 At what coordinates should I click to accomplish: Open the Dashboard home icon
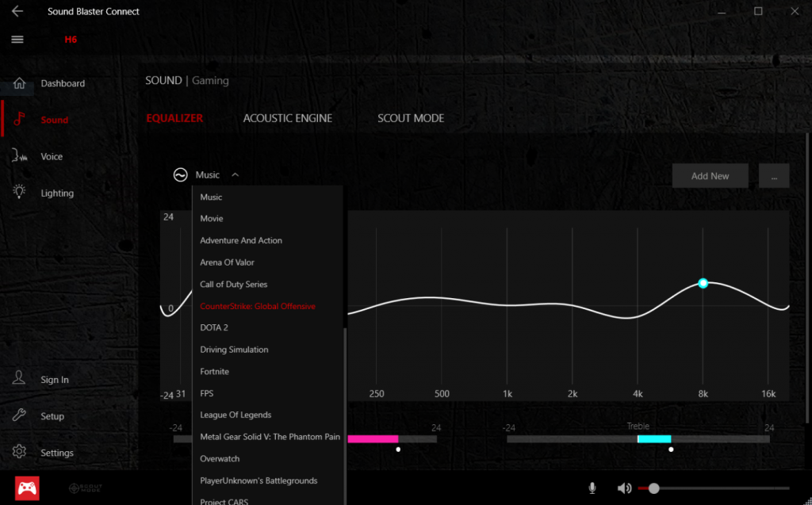19,83
